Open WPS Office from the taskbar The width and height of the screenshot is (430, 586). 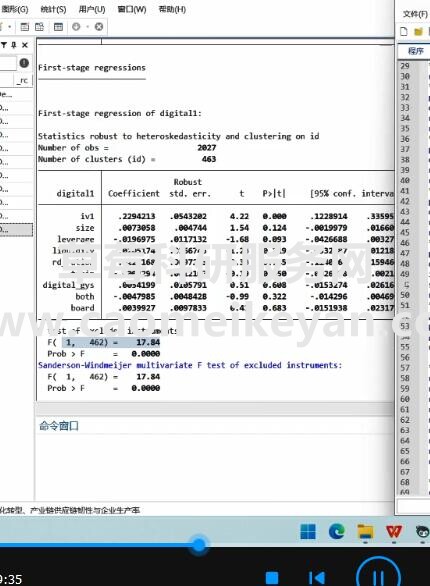point(394,531)
